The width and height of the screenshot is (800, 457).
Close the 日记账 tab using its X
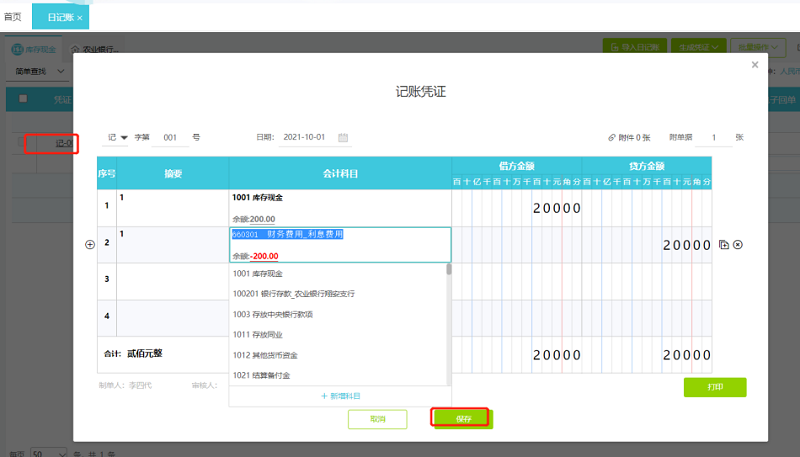(80, 17)
